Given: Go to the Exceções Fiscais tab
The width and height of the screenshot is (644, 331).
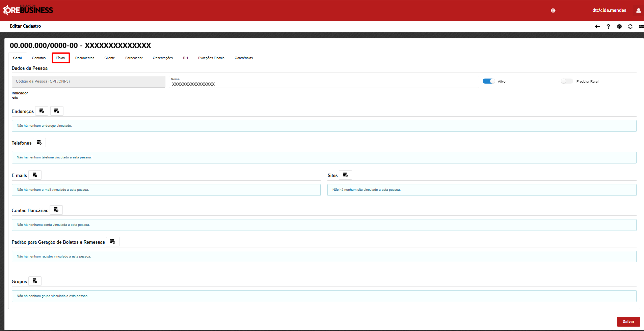Looking at the screenshot, I should 211,58.
